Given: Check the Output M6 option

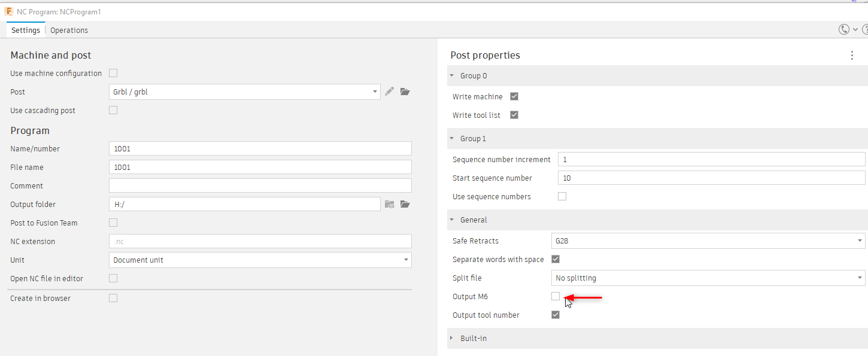Looking at the screenshot, I should pos(556,296).
